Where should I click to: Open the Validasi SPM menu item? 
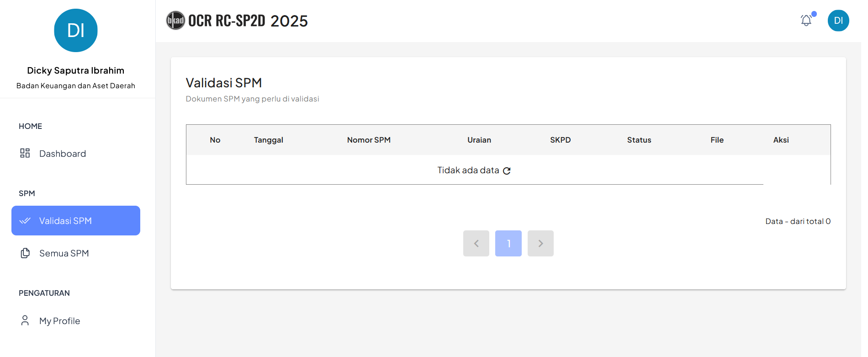pos(76,221)
